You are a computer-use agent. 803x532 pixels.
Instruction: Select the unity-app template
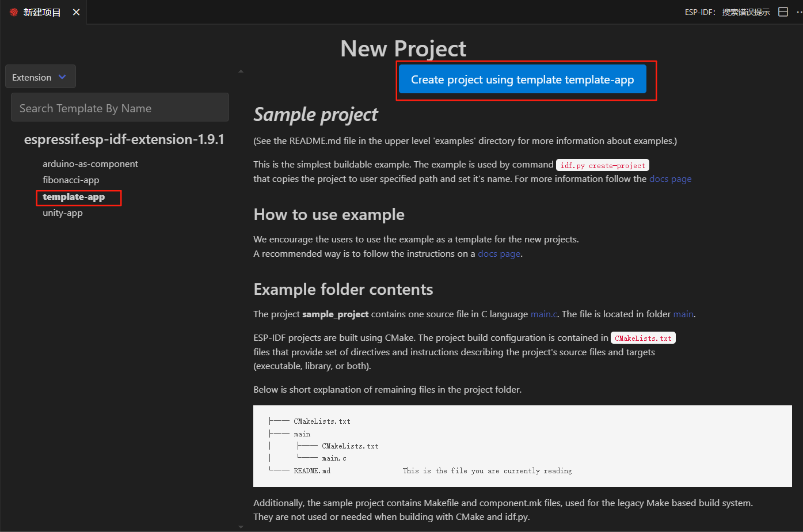click(63, 213)
